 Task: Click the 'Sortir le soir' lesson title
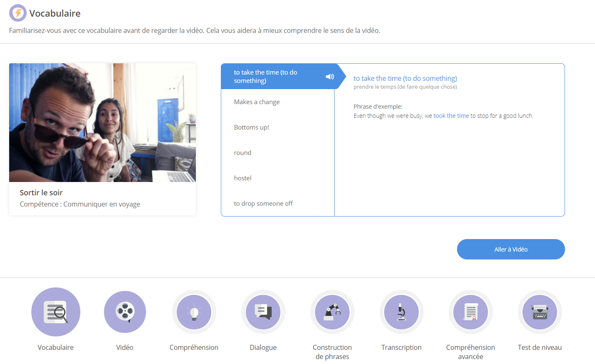[41, 192]
